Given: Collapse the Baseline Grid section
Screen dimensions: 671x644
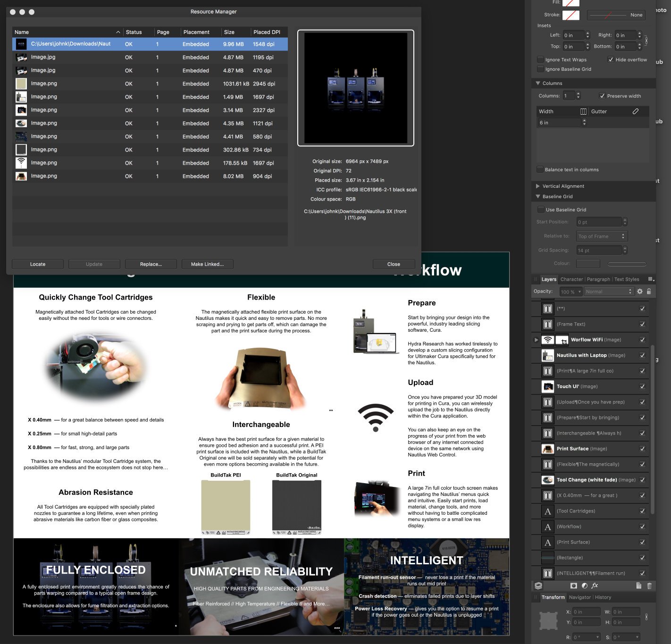Looking at the screenshot, I should click(538, 196).
